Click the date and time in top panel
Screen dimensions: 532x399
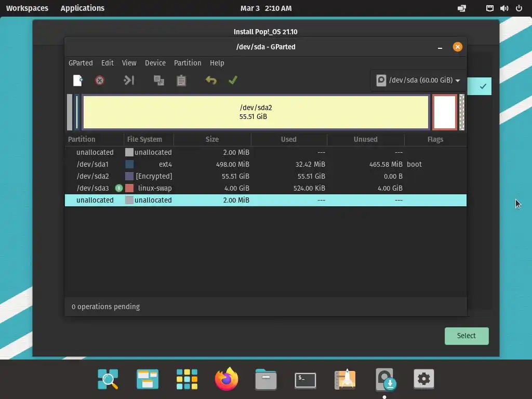[266, 8]
